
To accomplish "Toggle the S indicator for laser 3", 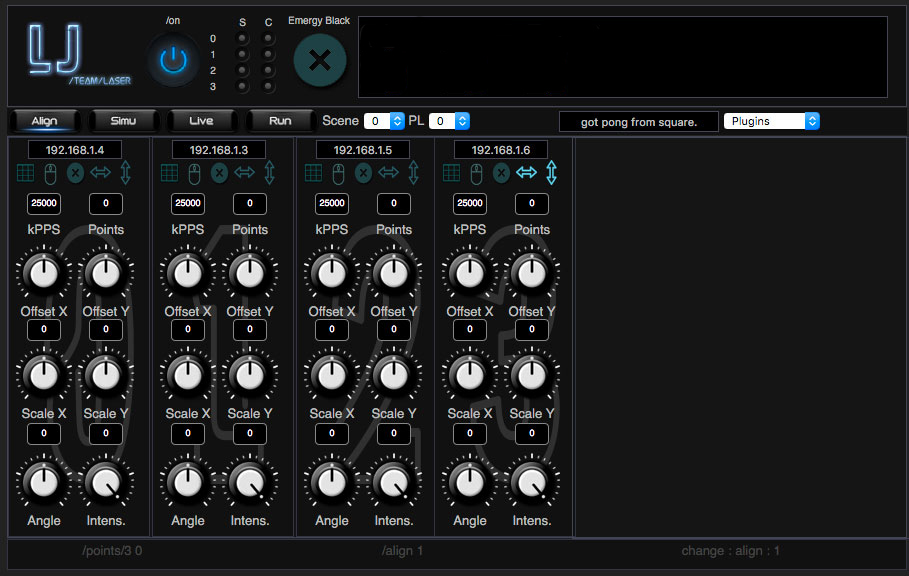I will [241, 86].
